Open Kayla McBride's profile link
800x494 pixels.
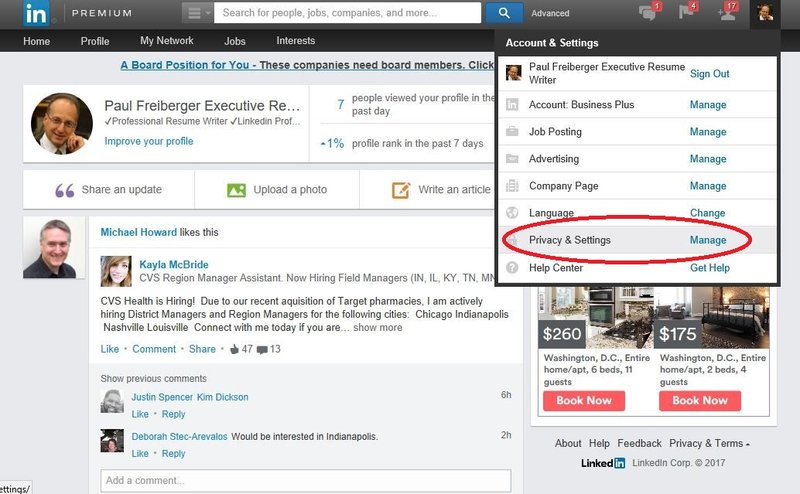173,265
